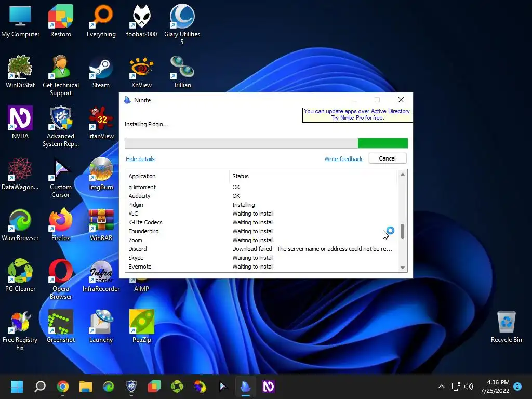Select the PC Cleaner desktop icon
The height and width of the screenshot is (399, 532).
click(20, 275)
